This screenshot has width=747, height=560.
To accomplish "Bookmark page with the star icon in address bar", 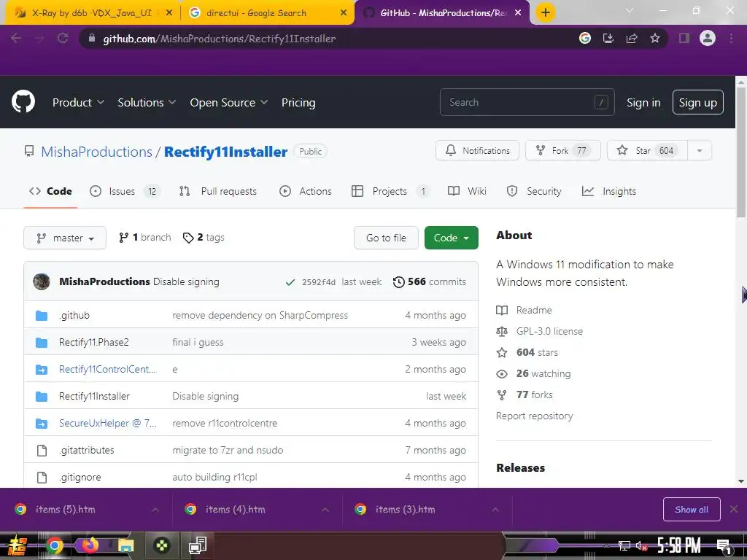I will (654, 39).
